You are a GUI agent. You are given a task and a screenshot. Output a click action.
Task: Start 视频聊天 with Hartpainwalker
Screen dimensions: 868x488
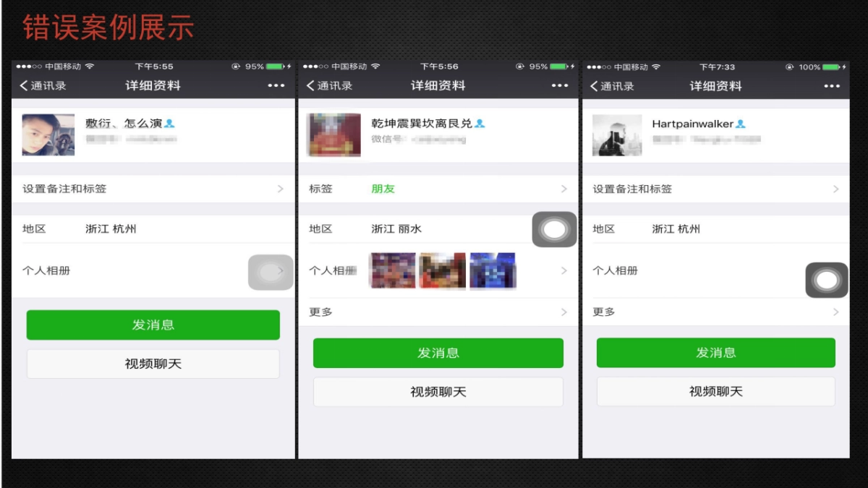point(715,391)
